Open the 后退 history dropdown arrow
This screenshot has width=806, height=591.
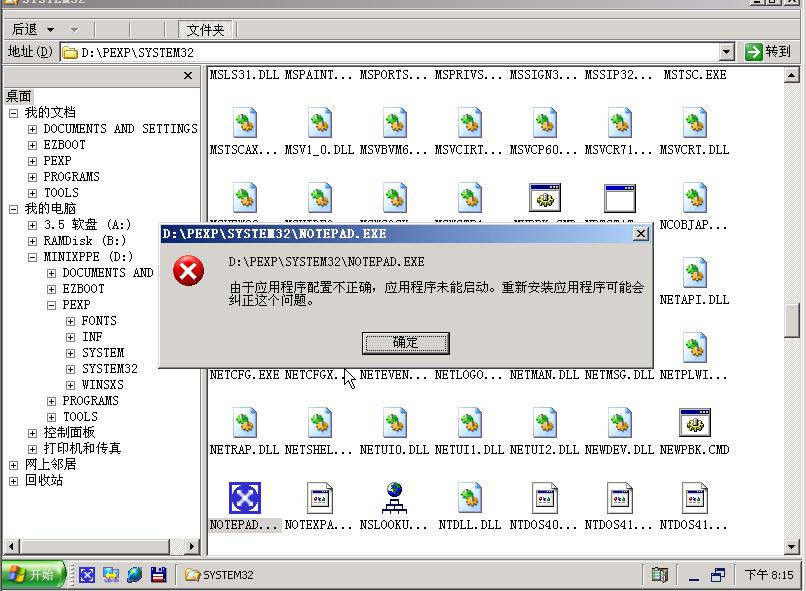pos(50,30)
